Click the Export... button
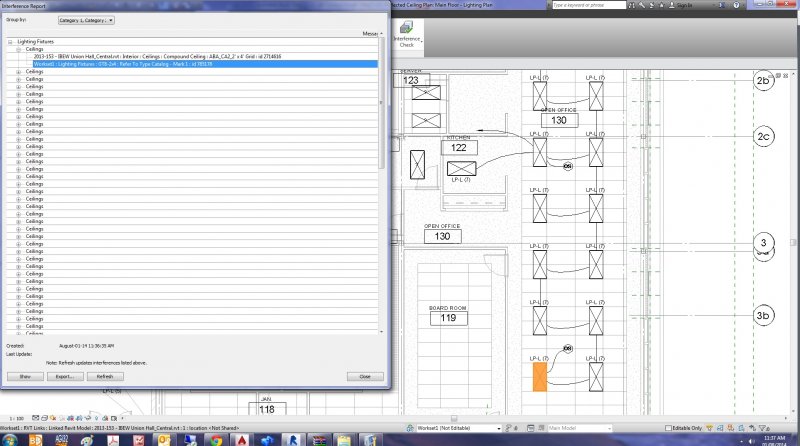 point(65,377)
